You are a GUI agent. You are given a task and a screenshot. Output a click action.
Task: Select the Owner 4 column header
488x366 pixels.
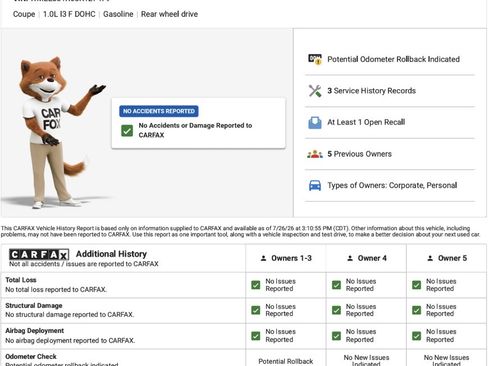click(366, 258)
